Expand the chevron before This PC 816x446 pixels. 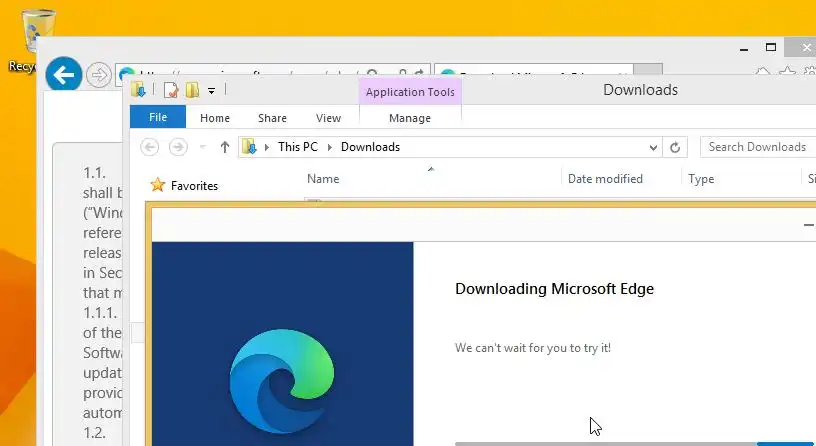pos(267,147)
